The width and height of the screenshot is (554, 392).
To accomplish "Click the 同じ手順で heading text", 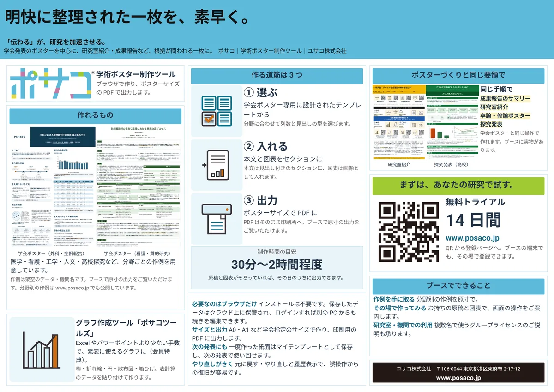I will click(x=496, y=90).
